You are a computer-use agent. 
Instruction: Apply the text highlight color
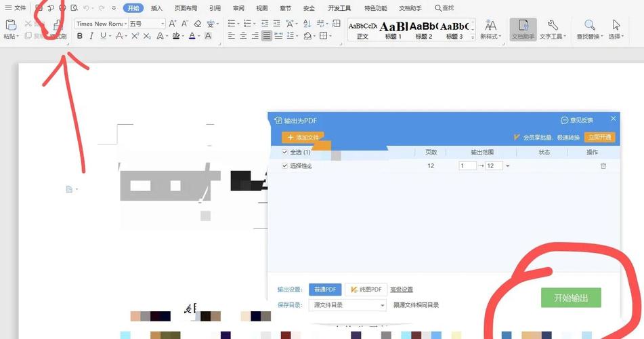click(176, 36)
